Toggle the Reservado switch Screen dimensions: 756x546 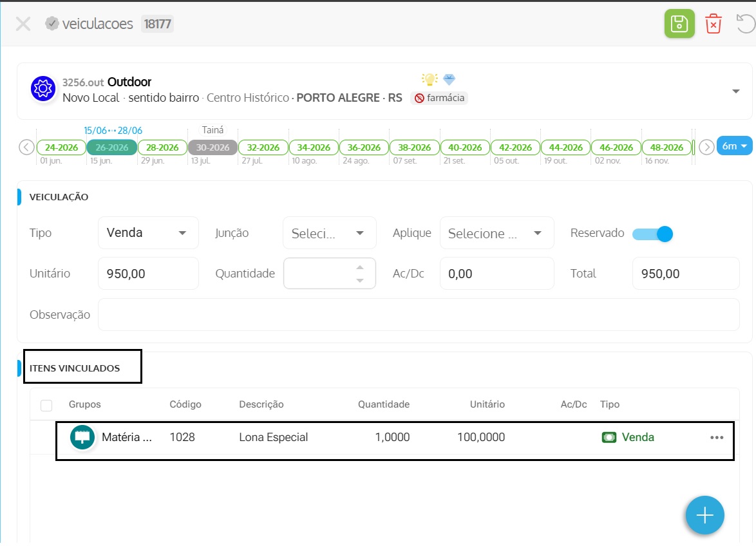point(652,234)
